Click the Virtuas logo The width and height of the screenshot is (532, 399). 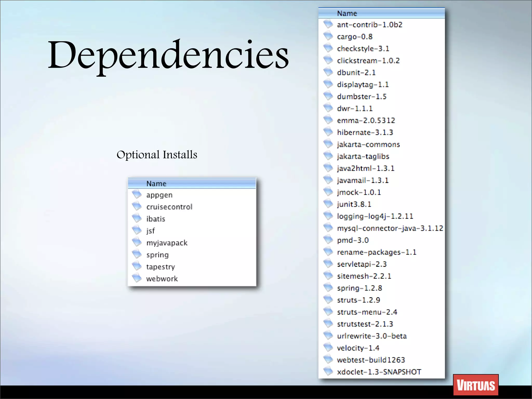476,385
